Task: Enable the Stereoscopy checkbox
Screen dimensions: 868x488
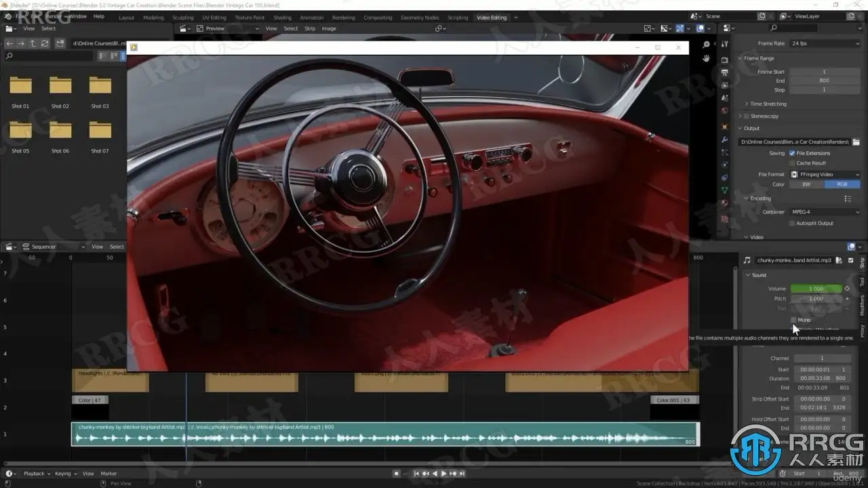Action: point(747,116)
